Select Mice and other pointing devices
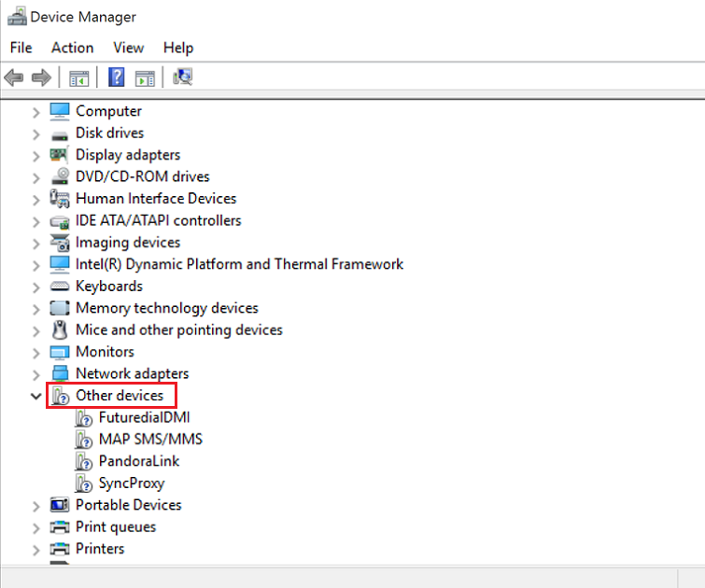The image size is (705, 588). point(178,330)
